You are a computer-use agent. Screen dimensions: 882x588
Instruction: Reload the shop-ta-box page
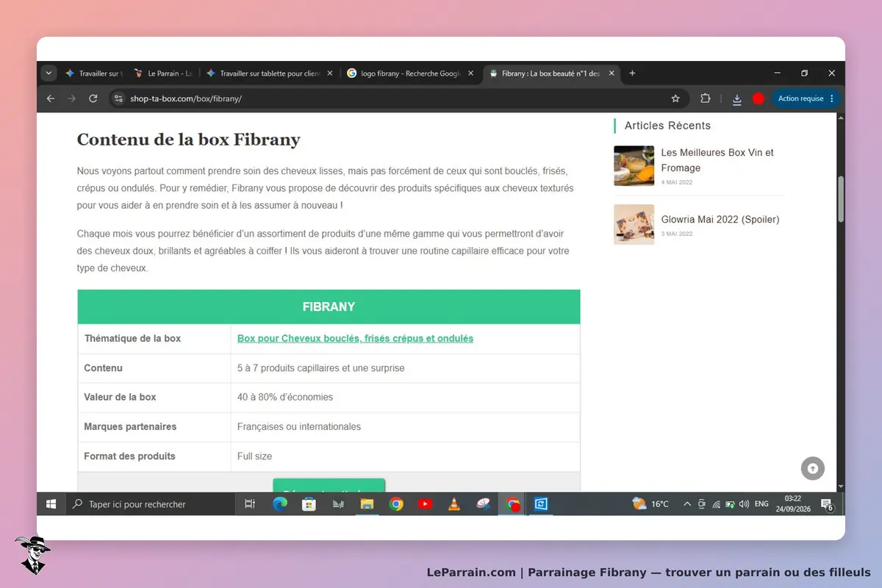click(93, 98)
